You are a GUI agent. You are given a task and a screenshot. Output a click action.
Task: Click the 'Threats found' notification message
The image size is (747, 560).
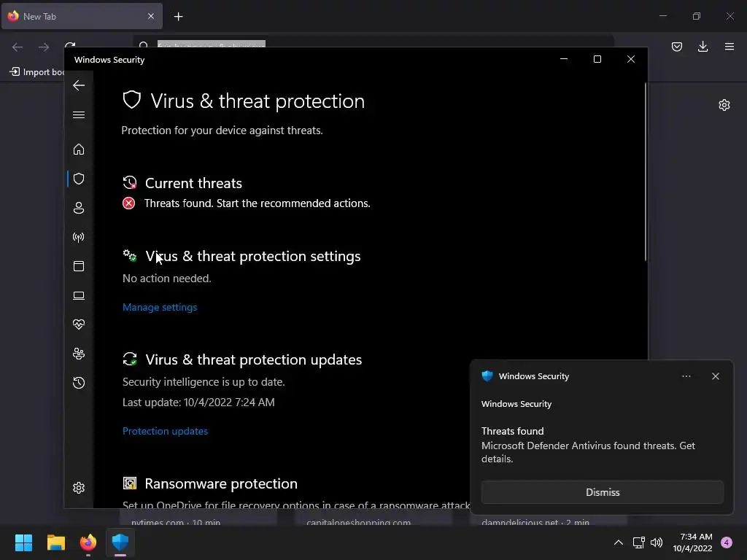pos(588,445)
